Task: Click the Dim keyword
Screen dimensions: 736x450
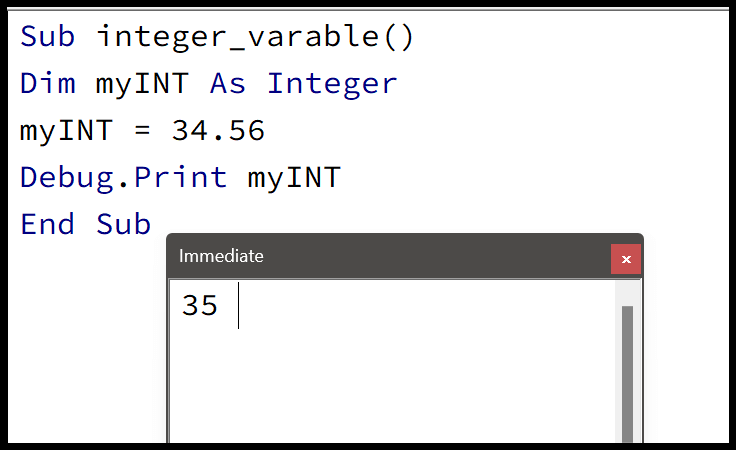Action: click(48, 84)
